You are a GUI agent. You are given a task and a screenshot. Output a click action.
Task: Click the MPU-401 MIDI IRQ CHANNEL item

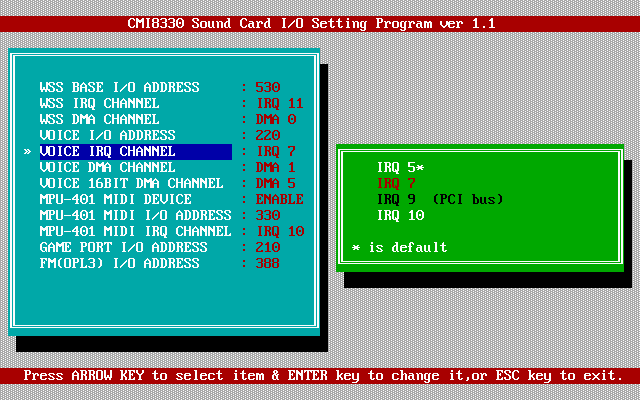tap(135, 231)
